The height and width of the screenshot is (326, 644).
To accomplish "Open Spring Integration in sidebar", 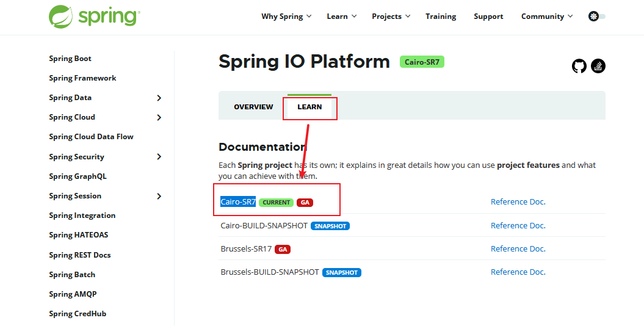I will tap(82, 216).
